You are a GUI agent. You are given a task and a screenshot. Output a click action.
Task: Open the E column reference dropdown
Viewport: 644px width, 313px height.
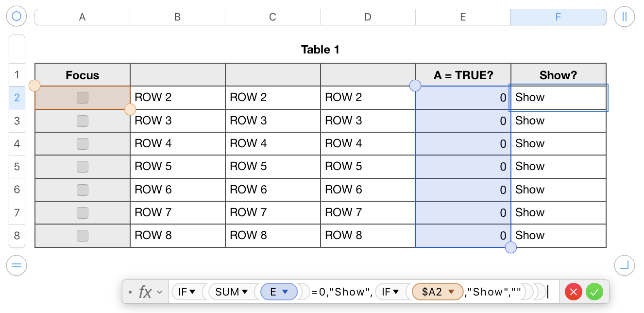[x=286, y=292]
